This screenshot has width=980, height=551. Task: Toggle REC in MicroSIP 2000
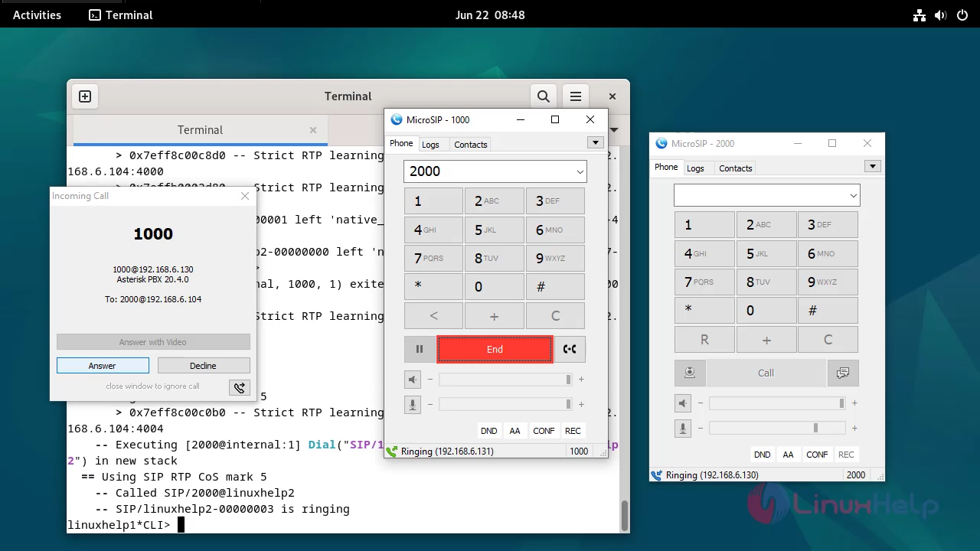846,455
